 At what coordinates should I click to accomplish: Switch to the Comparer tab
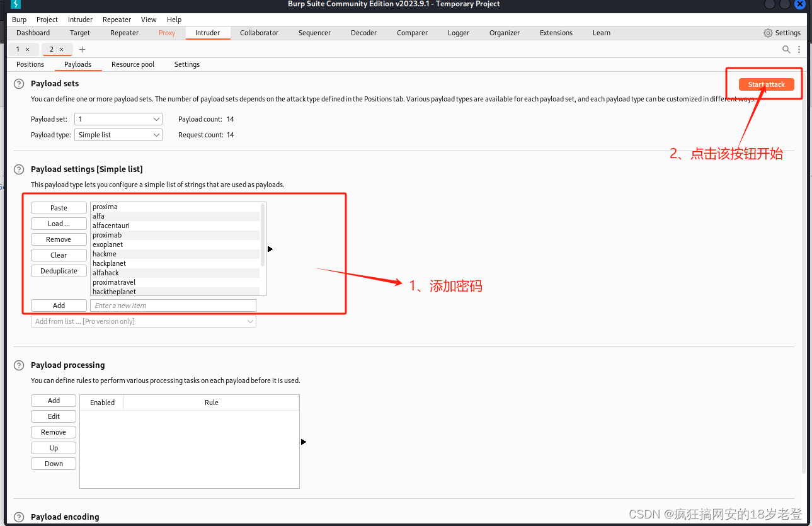pos(413,33)
